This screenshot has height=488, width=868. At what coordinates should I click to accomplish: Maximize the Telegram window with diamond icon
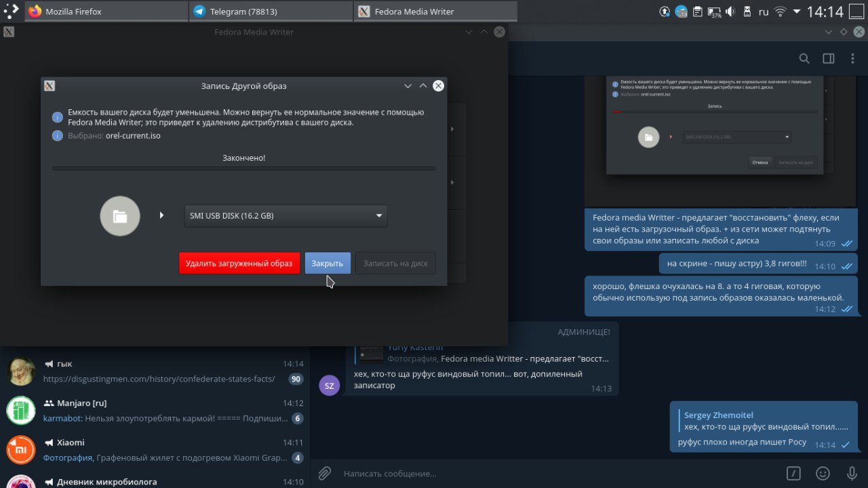click(844, 32)
